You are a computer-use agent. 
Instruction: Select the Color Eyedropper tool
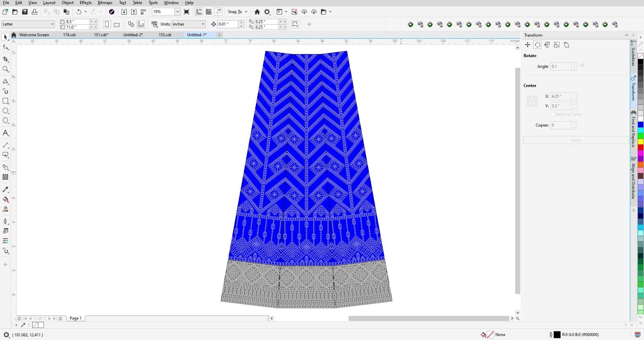click(6, 189)
